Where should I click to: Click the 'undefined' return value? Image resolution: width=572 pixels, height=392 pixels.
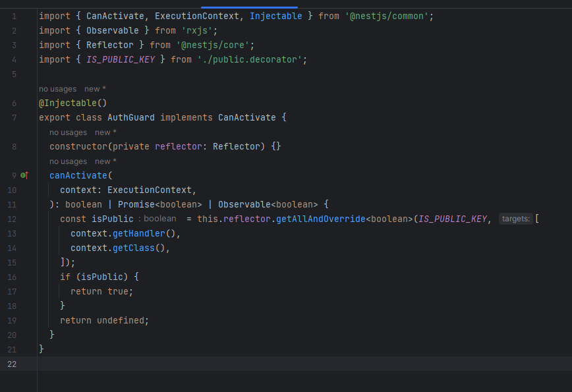tap(121, 320)
